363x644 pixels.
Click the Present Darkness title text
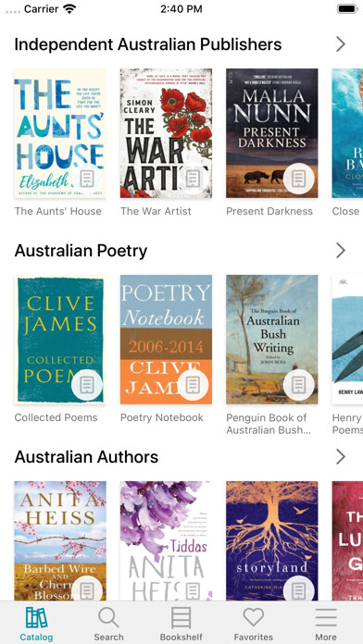click(x=269, y=211)
